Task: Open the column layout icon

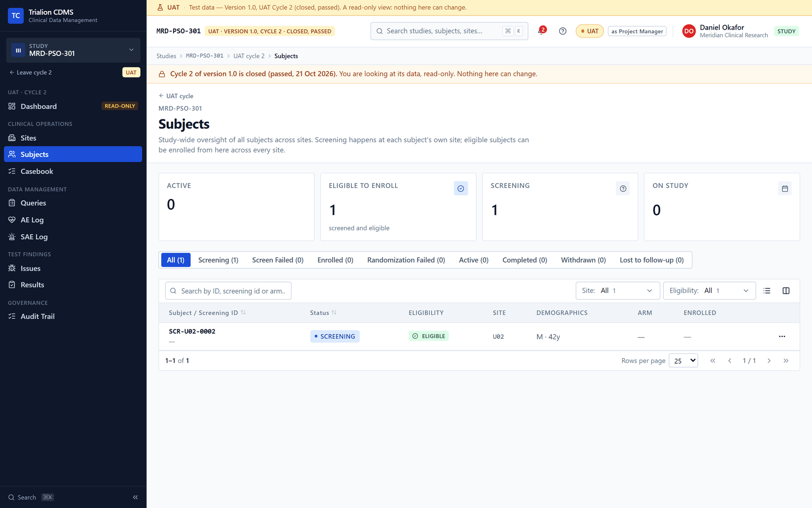Action: [x=786, y=291]
